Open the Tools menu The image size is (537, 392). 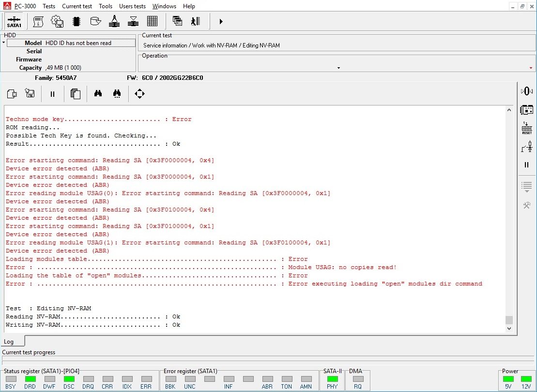click(x=106, y=6)
